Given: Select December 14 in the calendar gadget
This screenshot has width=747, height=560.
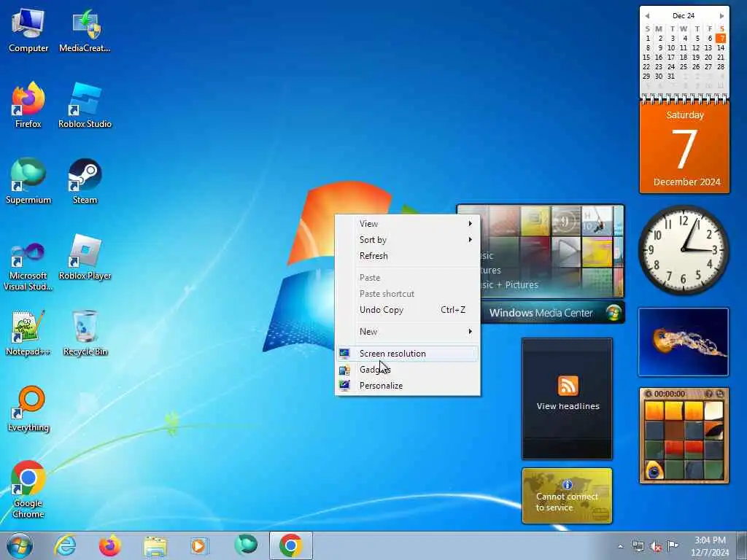Looking at the screenshot, I should coord(721,47).
